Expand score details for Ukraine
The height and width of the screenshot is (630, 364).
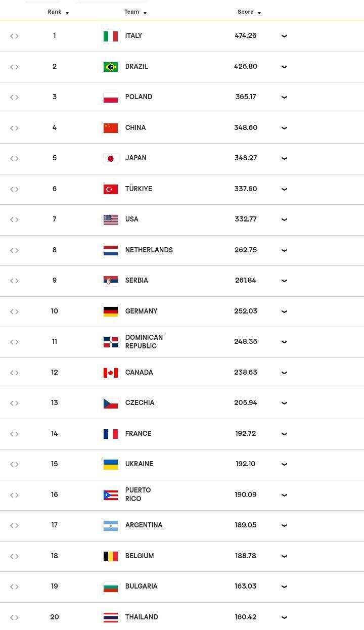tap(284, 464)
